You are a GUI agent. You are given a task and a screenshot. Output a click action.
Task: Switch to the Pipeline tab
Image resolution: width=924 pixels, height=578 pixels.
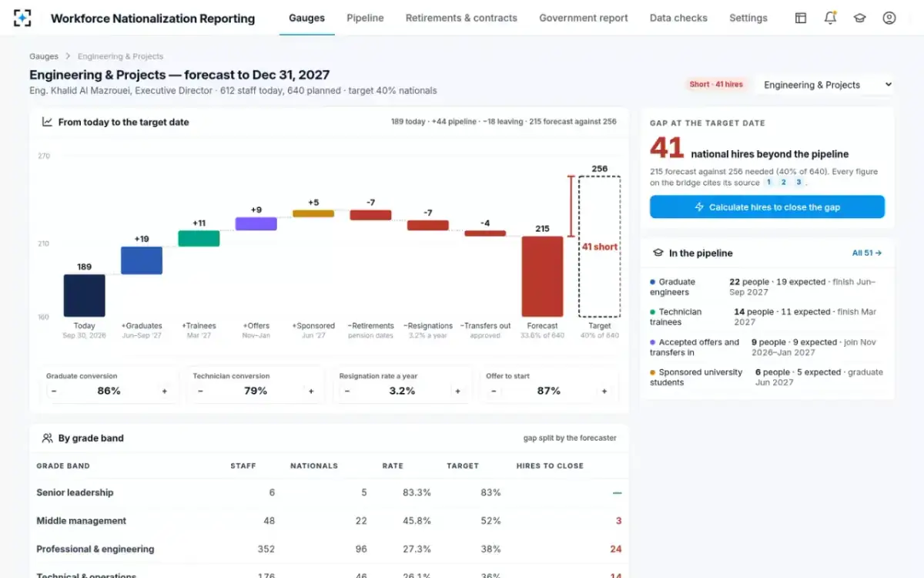365,18
